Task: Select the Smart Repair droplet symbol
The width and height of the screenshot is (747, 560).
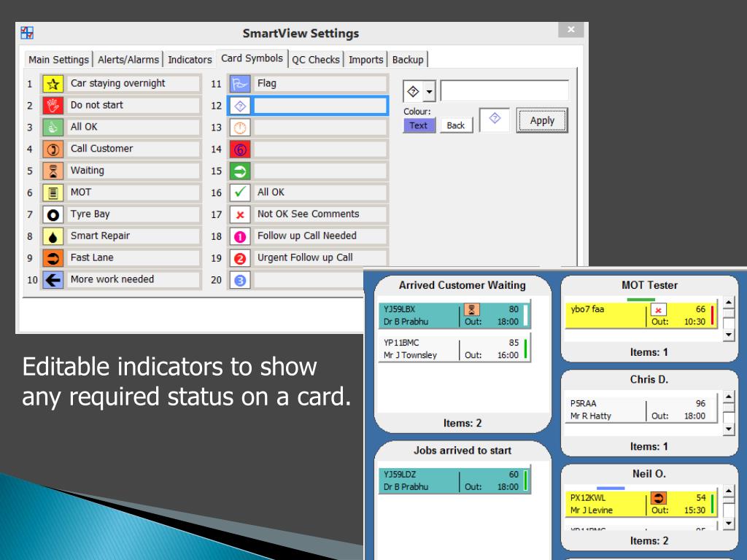Action: (53, 236)
